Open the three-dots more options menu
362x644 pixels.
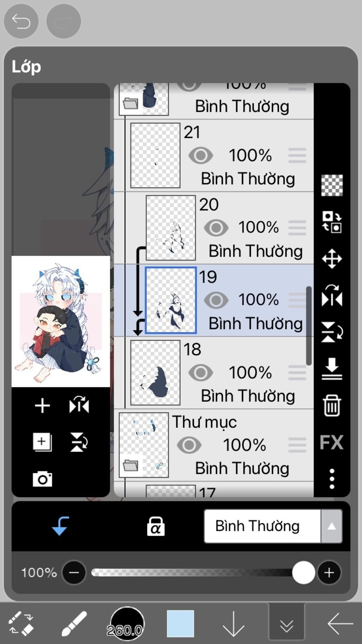tap(332, 479)
